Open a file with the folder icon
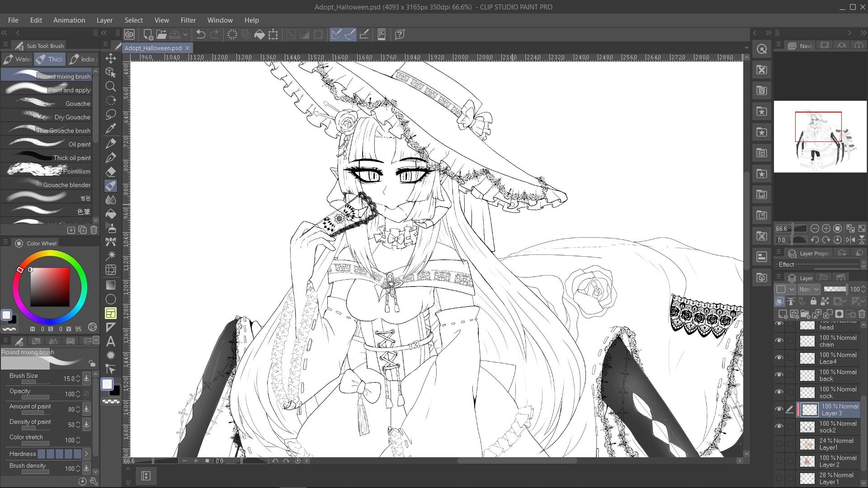This screenshot has width=868, height=488. (161, 34)
